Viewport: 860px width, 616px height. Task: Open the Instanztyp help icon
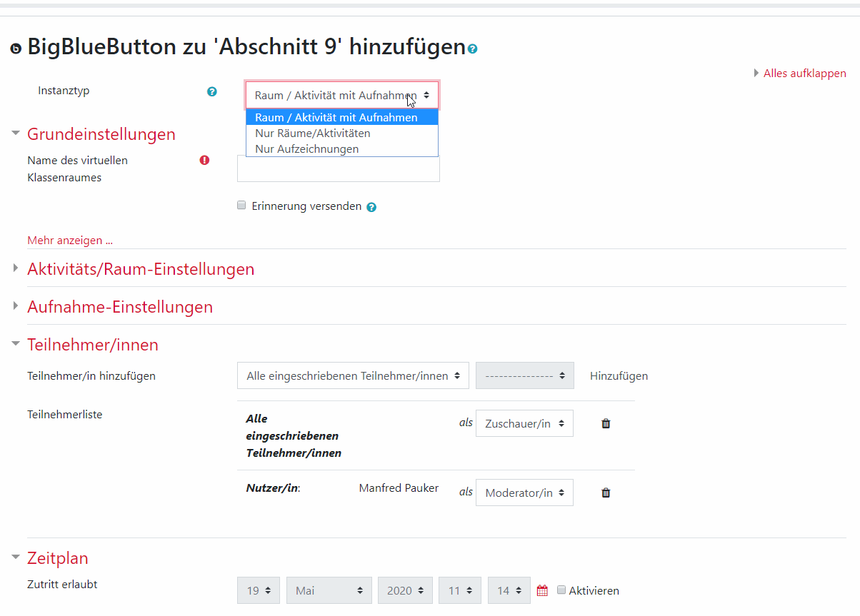pyautogui.click(x=211, y=91)
